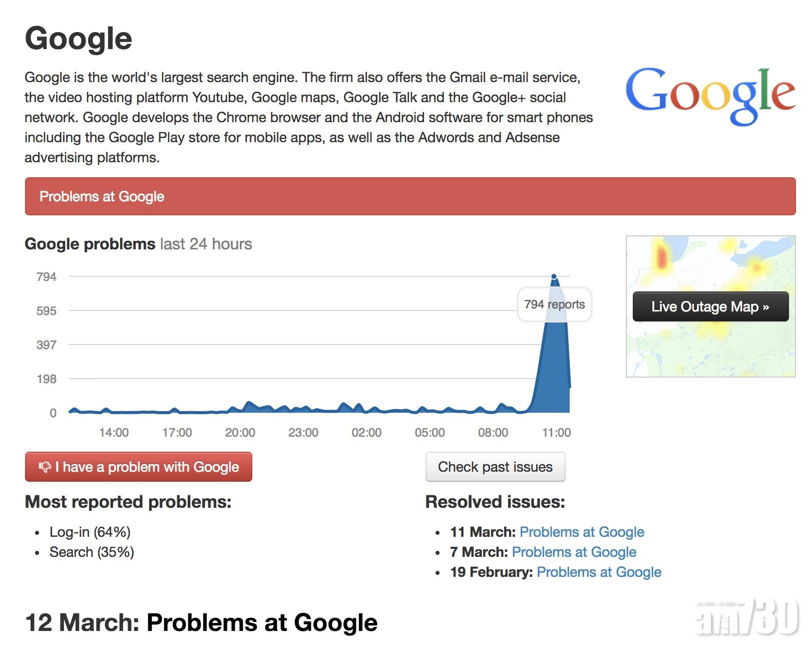Click the peak data point on the chart

pyautogui.click(x=554, y=276)
